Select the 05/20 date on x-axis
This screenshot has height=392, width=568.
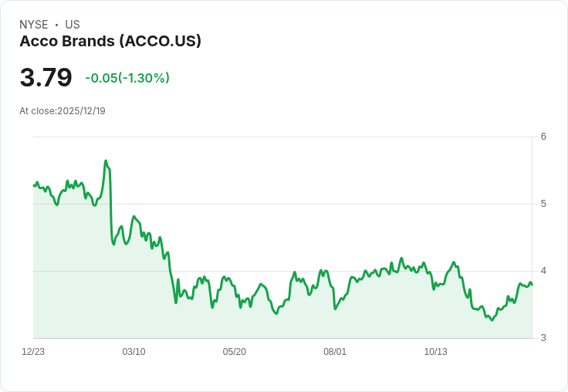point(235,351)
